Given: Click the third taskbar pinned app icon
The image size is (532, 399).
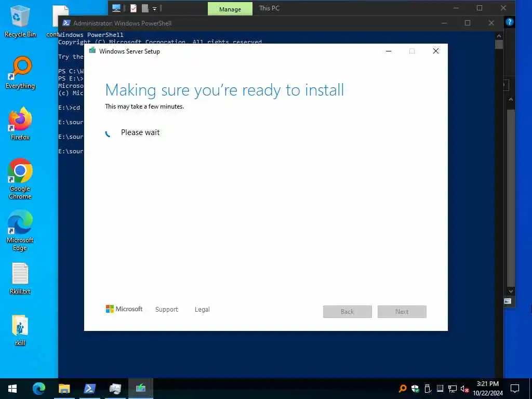Looking at the screenshot, I should click(x=89, y=389).
